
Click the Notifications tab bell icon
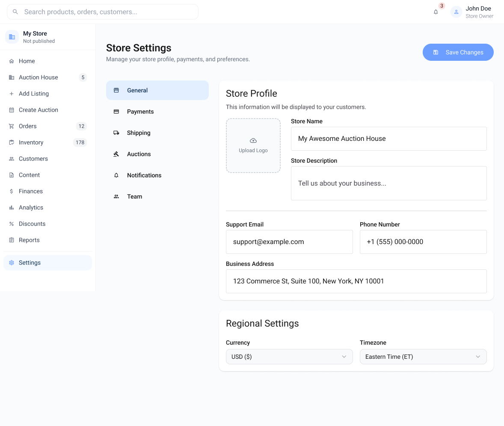click(x=116, y=176)
